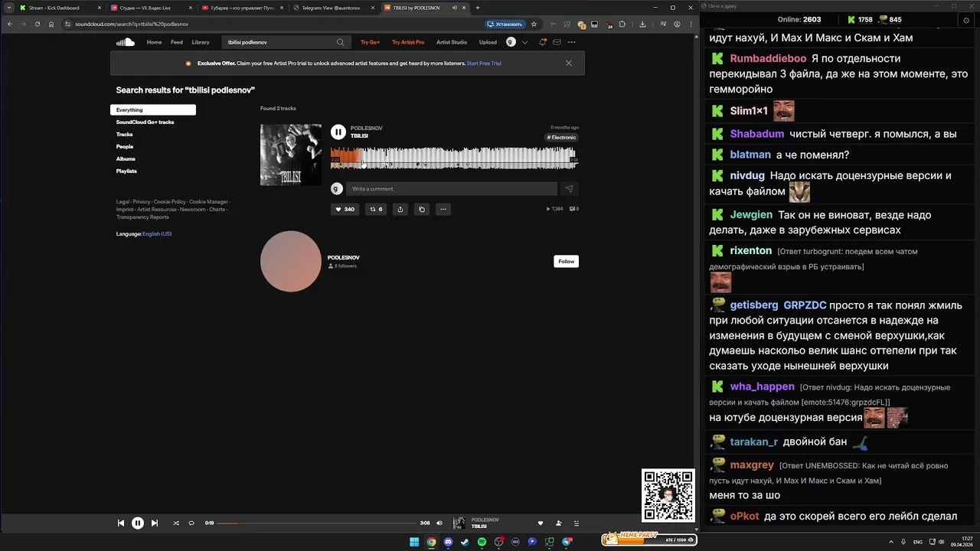Click the browser reload button
980x551 pixels.
pos(38,24)
